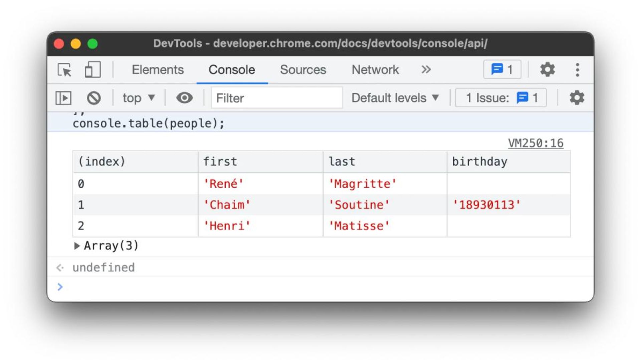Clear console with the block icon
641x364 pixels.
94,98
